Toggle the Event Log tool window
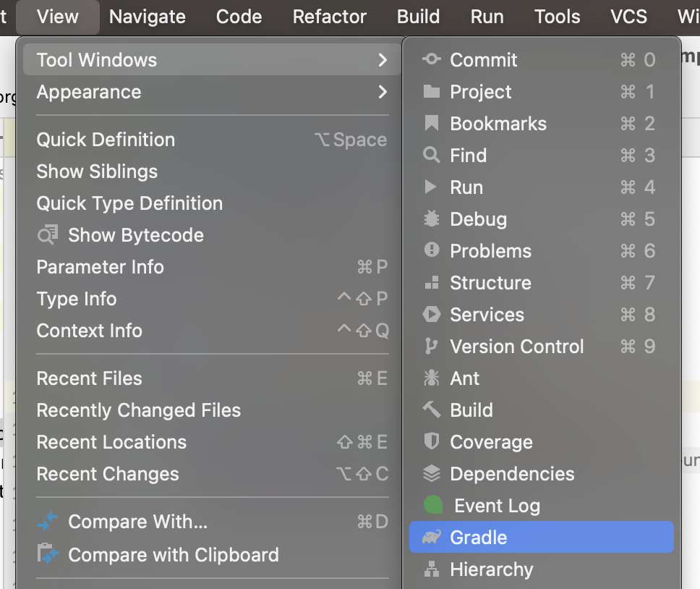Viewport: 700px width, 589px height. tap(498, 505)
